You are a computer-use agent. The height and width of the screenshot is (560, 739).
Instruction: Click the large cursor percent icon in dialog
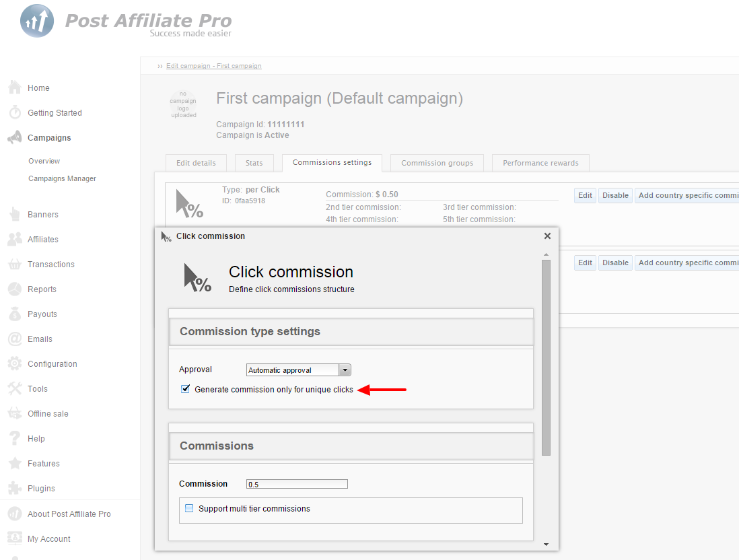(197, 277)
